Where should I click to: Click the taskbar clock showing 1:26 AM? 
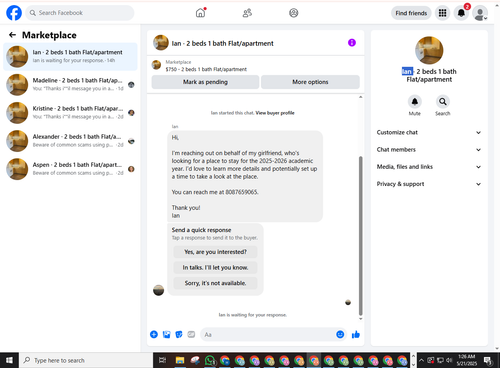tap(467, 360)
